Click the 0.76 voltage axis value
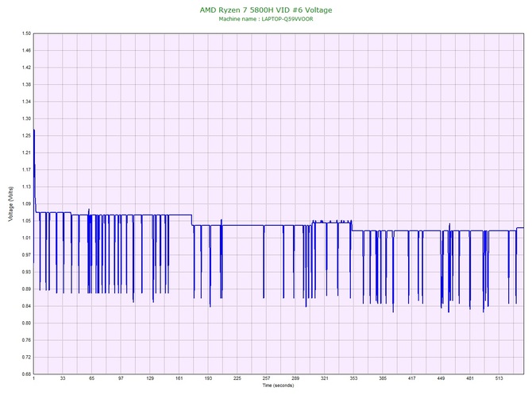The width and height of the screenshot is (532, 399). coord(26,340)
